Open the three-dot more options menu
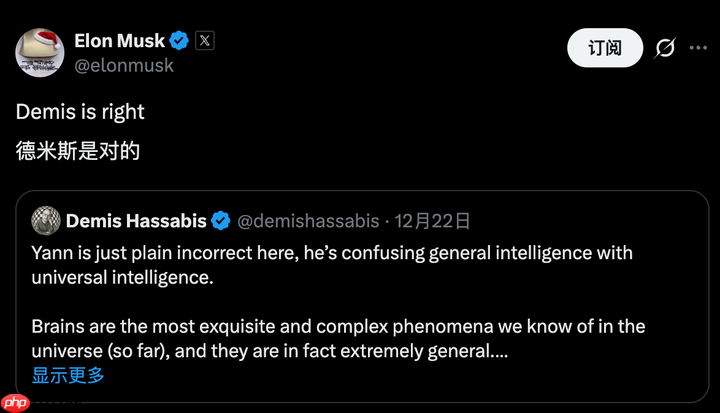 click(x=699, y=47)
